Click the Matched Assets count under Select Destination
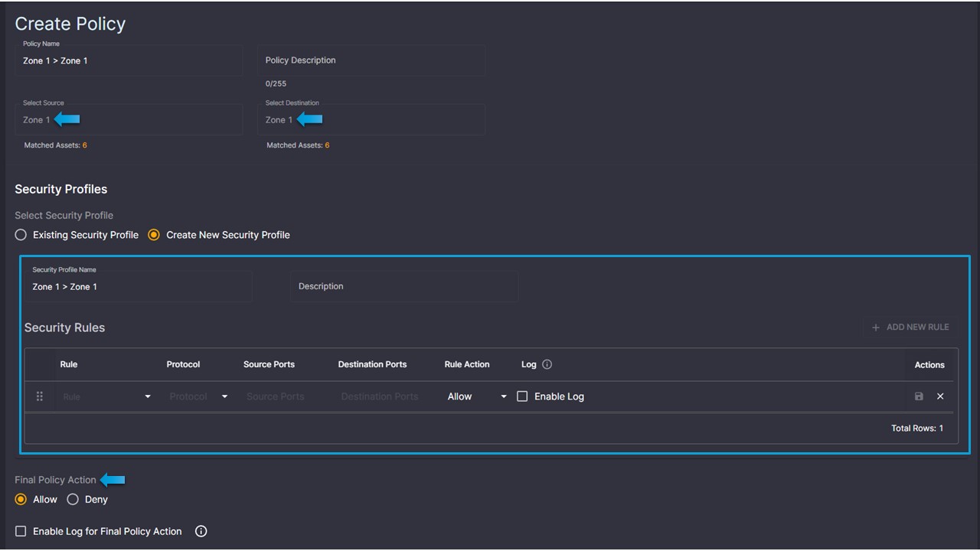This screenshot has height=551, width=980. click(327, 145)
